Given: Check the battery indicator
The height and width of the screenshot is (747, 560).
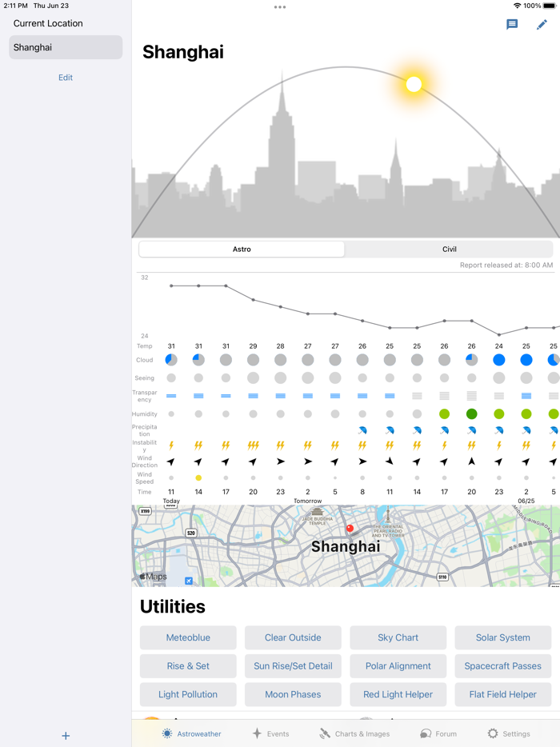Looking at the screenshot, I should click(549, 6).
